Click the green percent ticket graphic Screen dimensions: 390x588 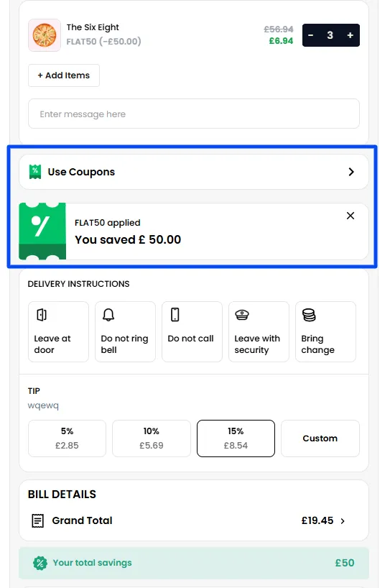click(42, 231)
